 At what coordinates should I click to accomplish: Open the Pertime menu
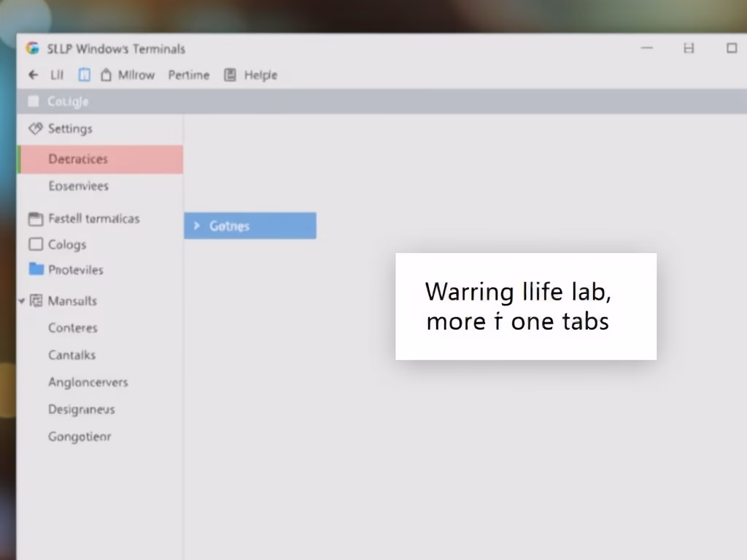pos(188,75)
